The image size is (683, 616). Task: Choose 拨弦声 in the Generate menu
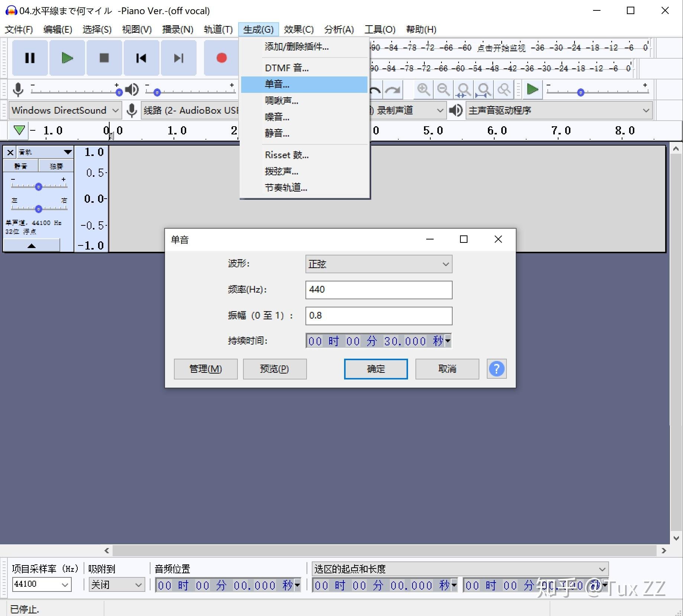point(304,171)
